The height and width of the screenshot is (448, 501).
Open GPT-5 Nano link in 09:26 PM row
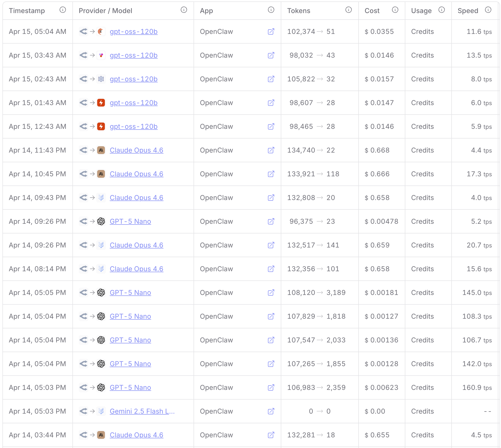point(130,222)
